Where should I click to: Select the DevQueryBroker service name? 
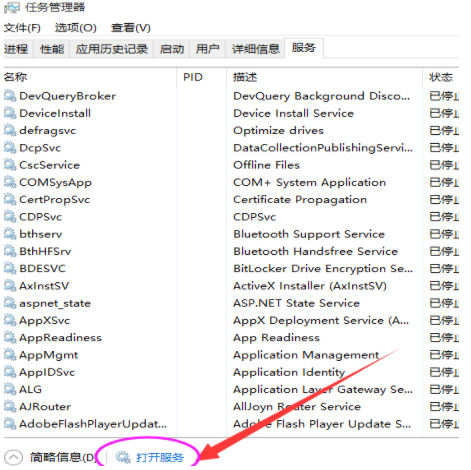click(x=68, y=96)
